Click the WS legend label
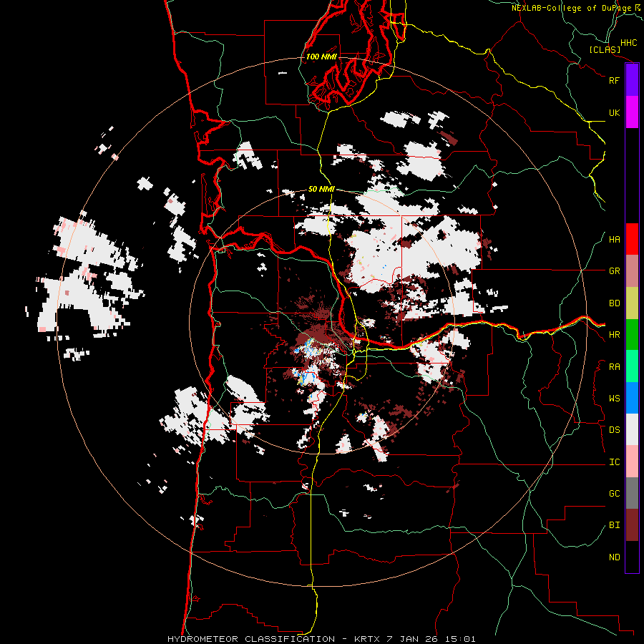 (614, 399)
